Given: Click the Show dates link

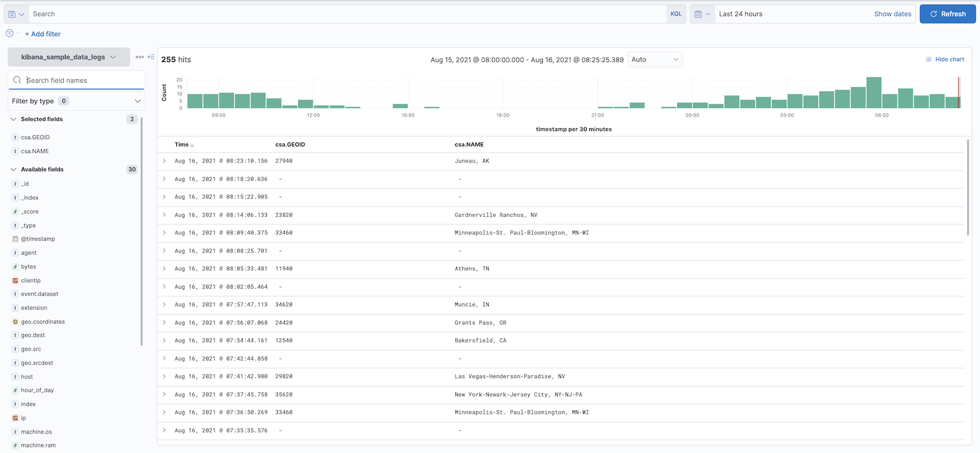Looking at the screenshot, I should click(892, 14).
